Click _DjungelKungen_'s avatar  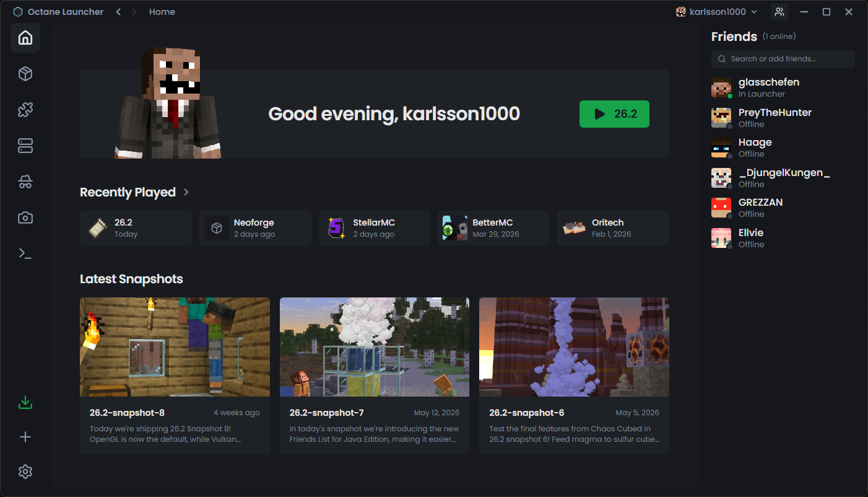(x=721, y=178)
